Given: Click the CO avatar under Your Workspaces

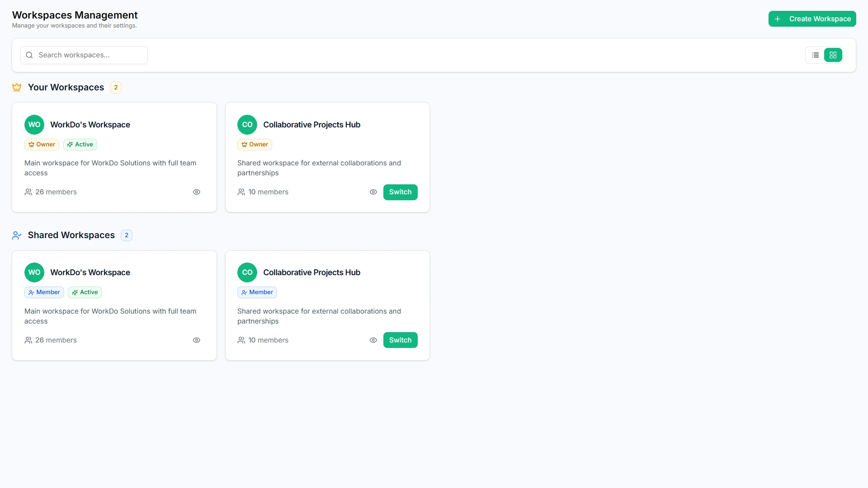Looking at the screenshot, I should click(247, 125).
